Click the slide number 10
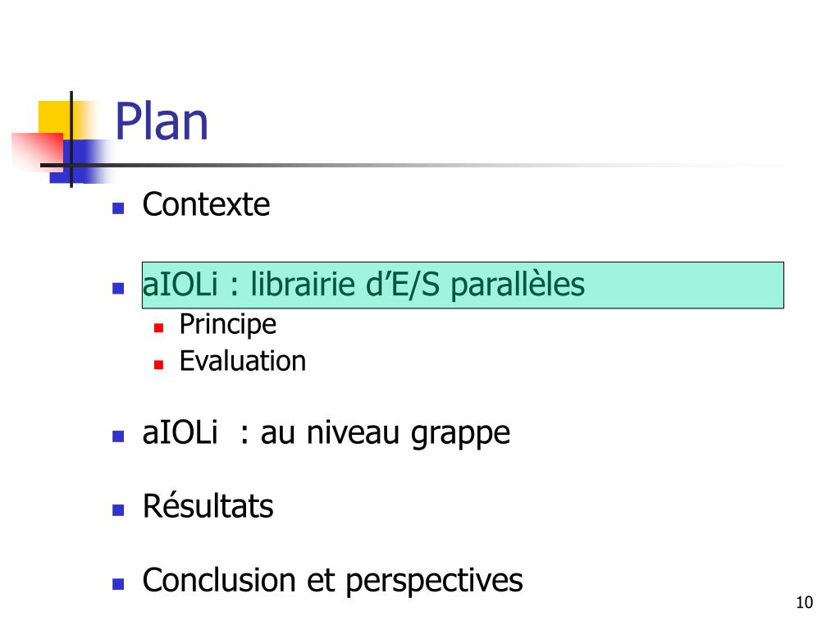This screenshot has height=630, width=840. coord(804,603)
